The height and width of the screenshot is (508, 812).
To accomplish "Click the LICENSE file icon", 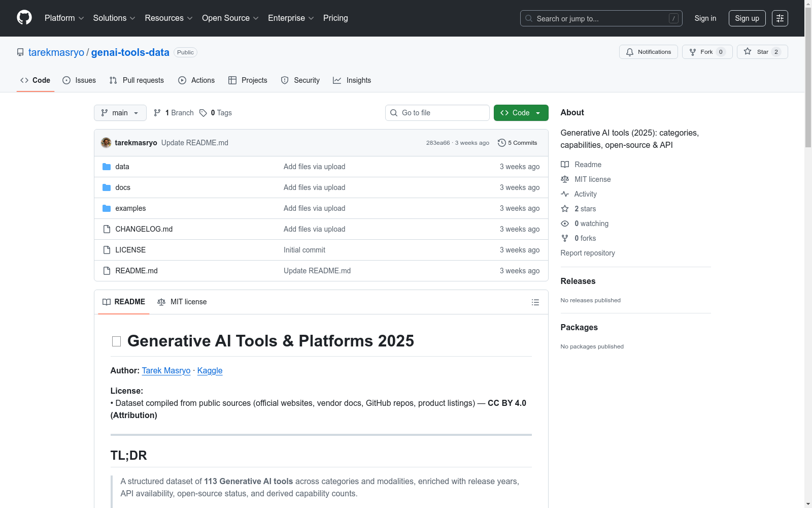I will tap(107, 250).
